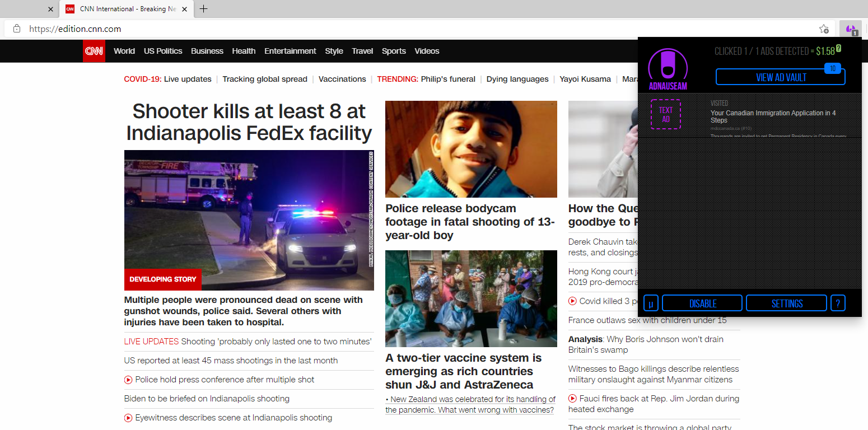Click the favorites star icon in address bar
The height and width of the screenshot is (430, 868).
click(824, 29)
